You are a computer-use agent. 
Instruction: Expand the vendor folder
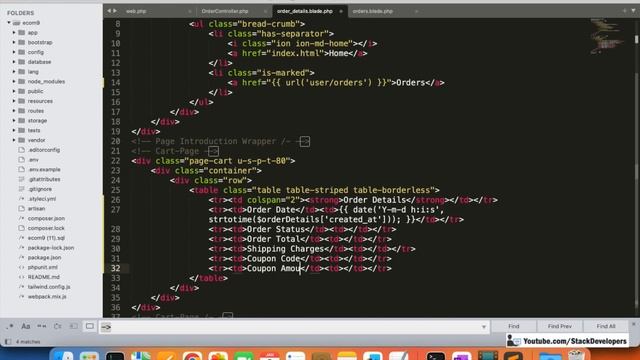(x=14, y=140)
